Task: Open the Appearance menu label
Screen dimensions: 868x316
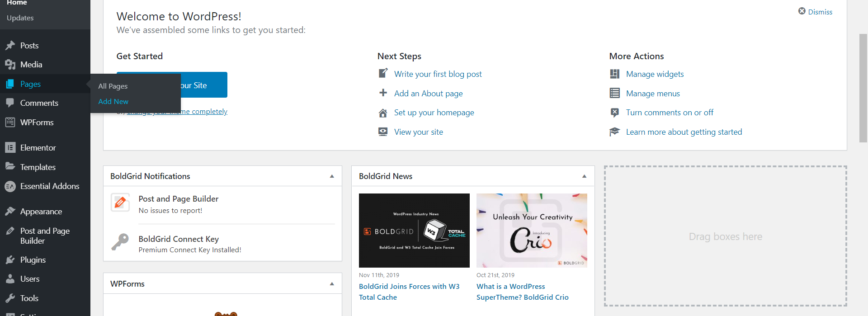Action: click(41, 212)
